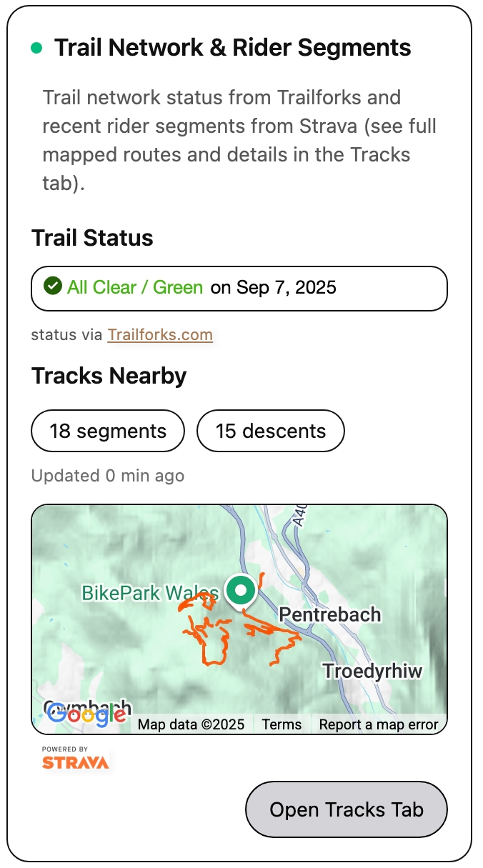Image resolution: width=483 pixels, height=868 pixels.
Task: Click the Pentrebach label on map
Action: tap(330, 614)
